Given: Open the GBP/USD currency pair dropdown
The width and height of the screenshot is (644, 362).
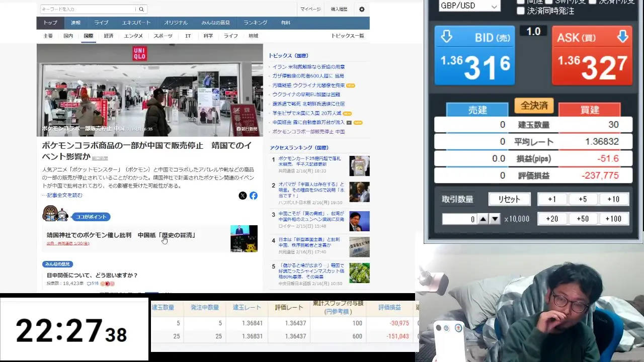Looking at the screenshot, I should tap(469, 6).
